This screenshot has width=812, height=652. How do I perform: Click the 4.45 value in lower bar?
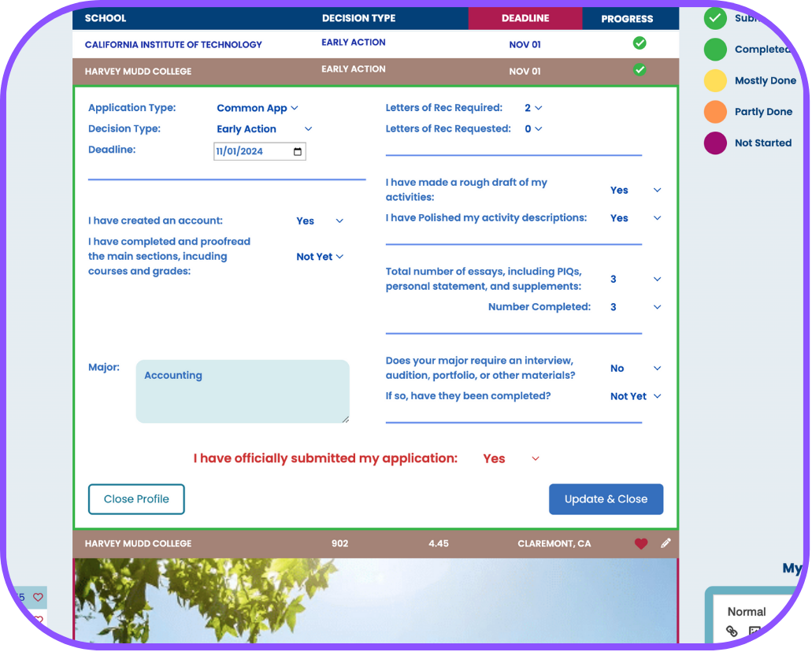438,544
